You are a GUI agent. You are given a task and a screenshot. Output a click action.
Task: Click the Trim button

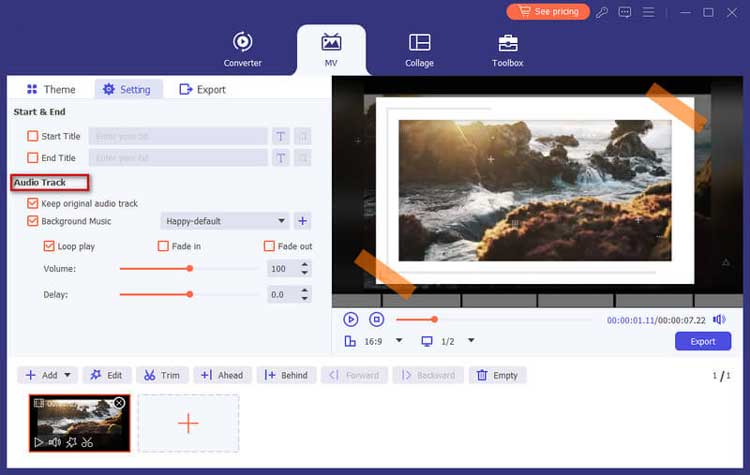(162, 375)
